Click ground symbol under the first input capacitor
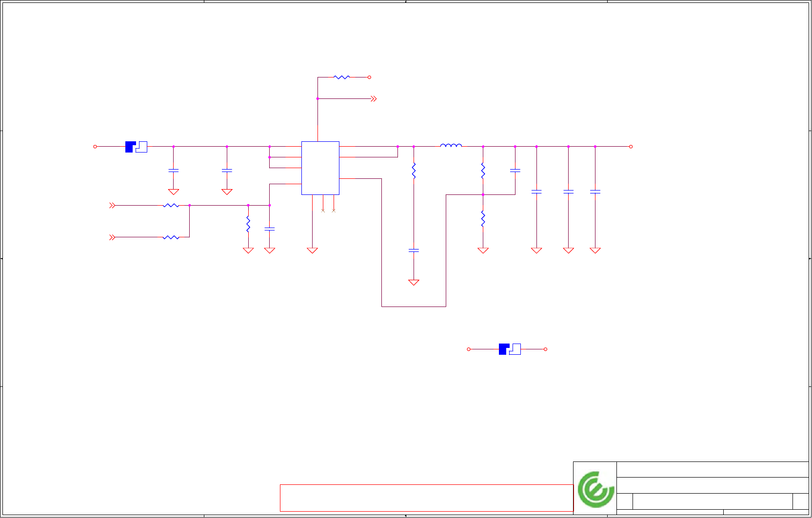This screenshot has width=812, height=518. (174, 192)
